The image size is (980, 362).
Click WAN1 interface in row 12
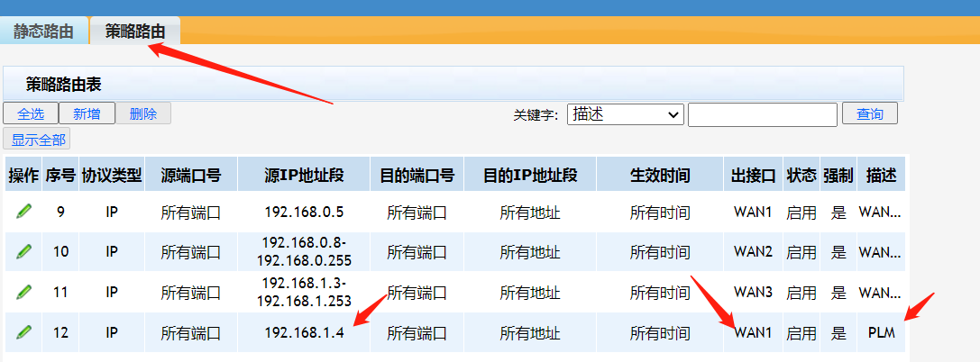click(x=753, y=332)
